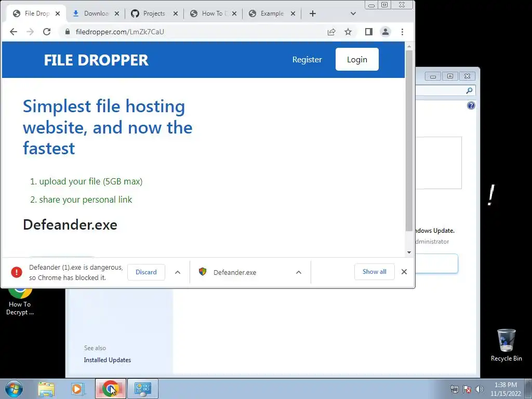Viewport: 532px width, 399px height.
Task: Switch to the Example tab
Action: pyautogui.click(x=271, y=14)
